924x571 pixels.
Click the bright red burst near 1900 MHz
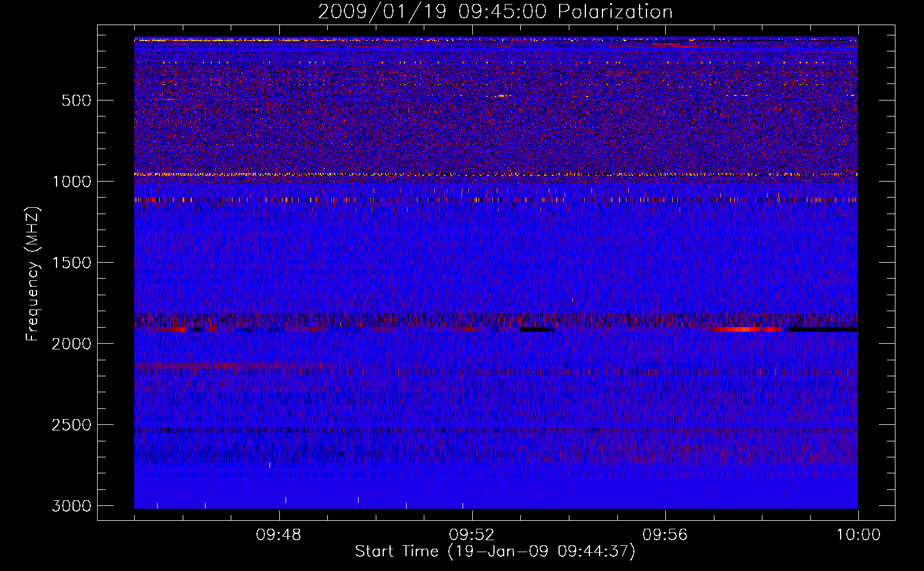748,329
